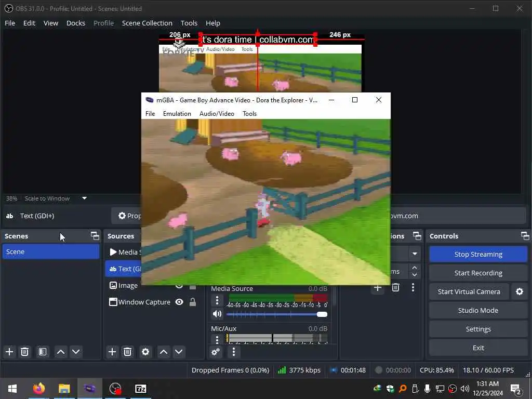Decrease transition duration stepper arrow
This screenshot has height=399, width=532.
(x=415, y=275)
